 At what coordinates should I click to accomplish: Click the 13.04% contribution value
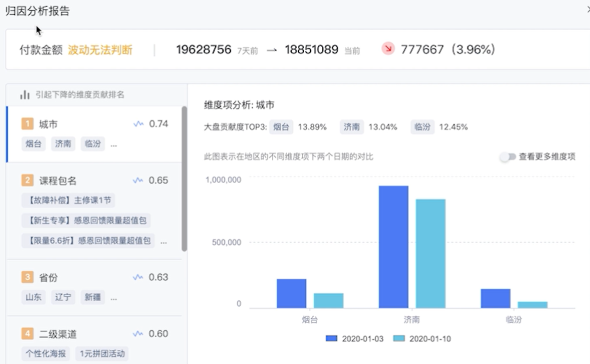pyautogui.click(x=383, y=127)
